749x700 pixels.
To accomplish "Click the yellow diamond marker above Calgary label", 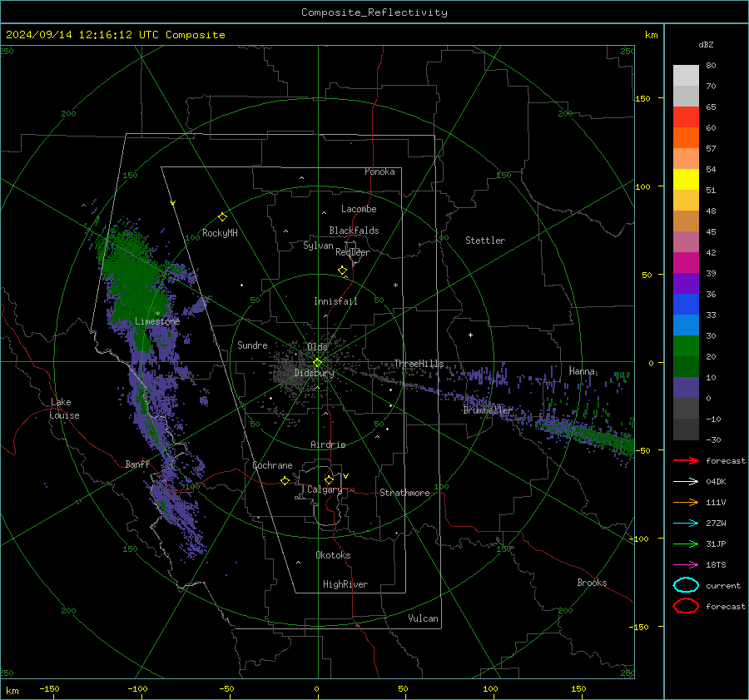I will click(329, 479).
